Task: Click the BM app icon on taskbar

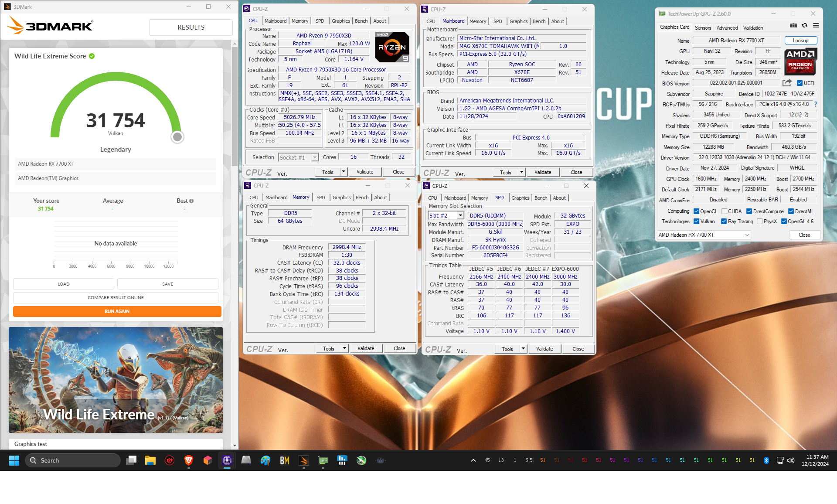Action: [285, 460]
